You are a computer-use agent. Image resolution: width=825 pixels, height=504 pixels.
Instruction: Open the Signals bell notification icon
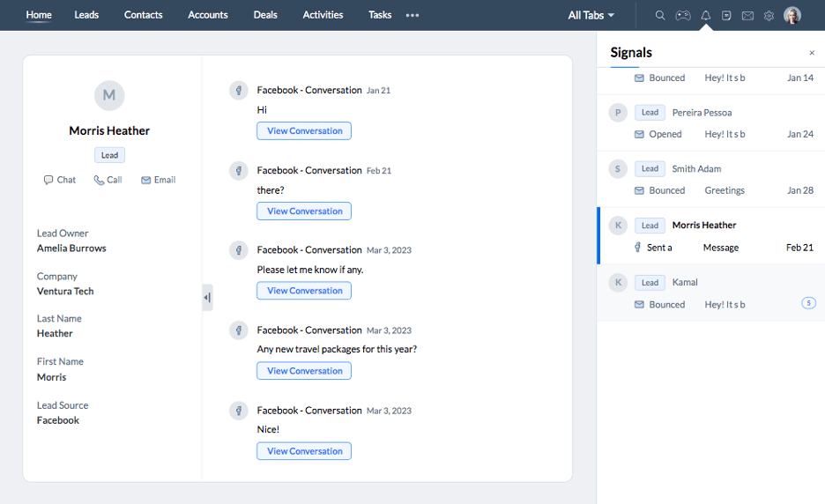pyautogui.click(x=705, y=15)
